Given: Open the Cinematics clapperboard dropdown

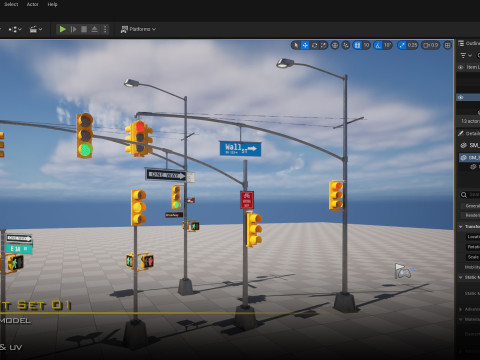Looking at the screenshot, I should click(x=36, y=29).
